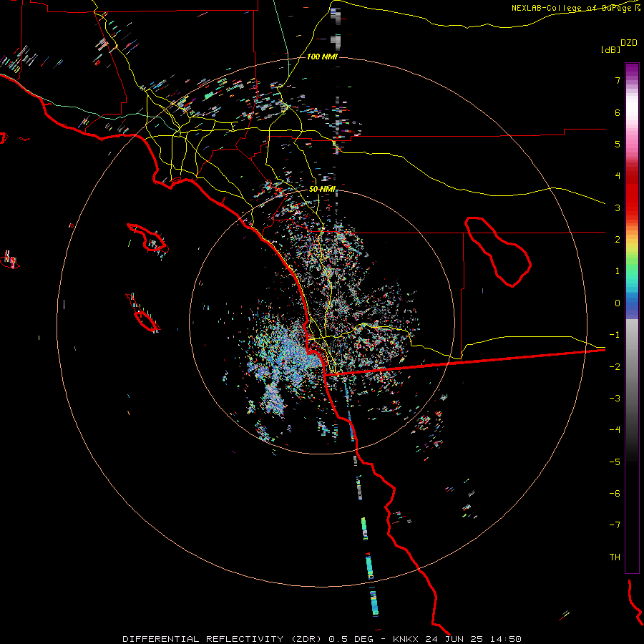Click the '24 JUN 25' date text

[x=454, y=639]
